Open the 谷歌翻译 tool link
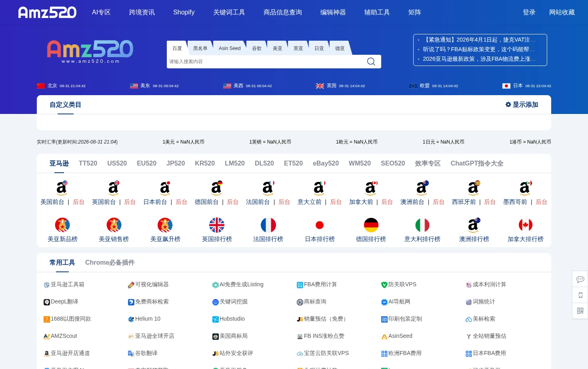Screen dimensions: 588x369 (143, 353)
